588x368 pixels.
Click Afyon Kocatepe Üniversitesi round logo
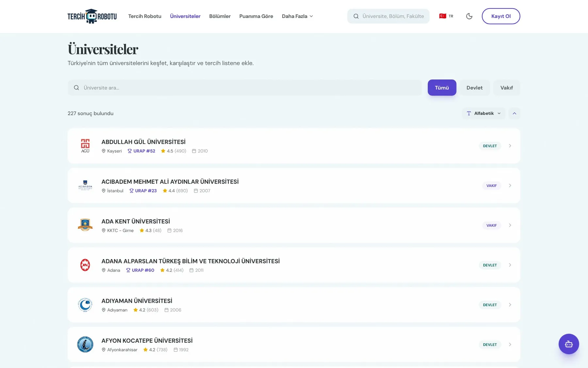coord(85,344)
